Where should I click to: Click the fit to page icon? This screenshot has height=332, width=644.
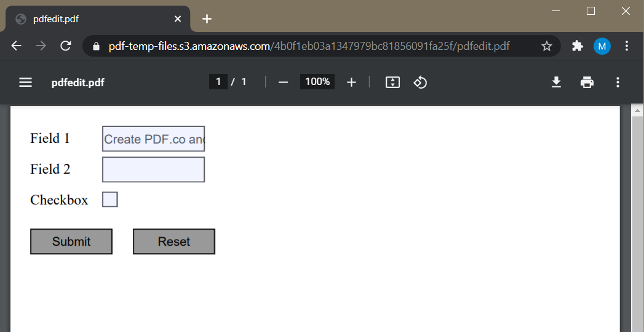(x=392, y=83)
